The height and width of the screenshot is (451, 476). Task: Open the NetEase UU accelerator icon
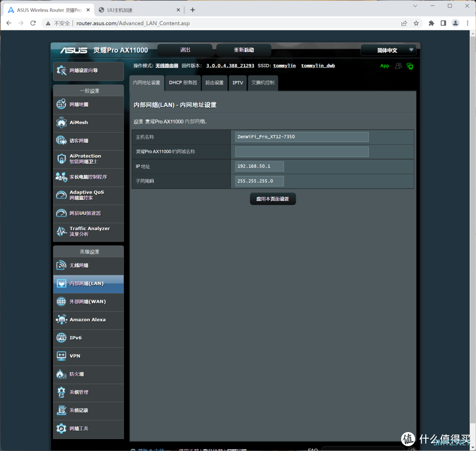61,213
